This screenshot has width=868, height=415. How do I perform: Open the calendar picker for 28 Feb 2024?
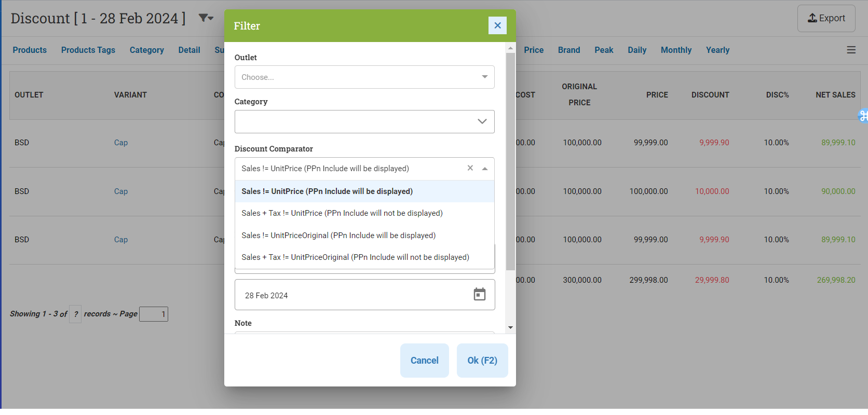[x=480, y=295]
